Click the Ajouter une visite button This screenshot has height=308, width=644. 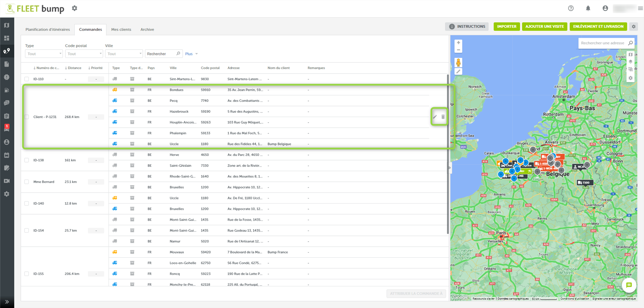click(x=544, y=27)
